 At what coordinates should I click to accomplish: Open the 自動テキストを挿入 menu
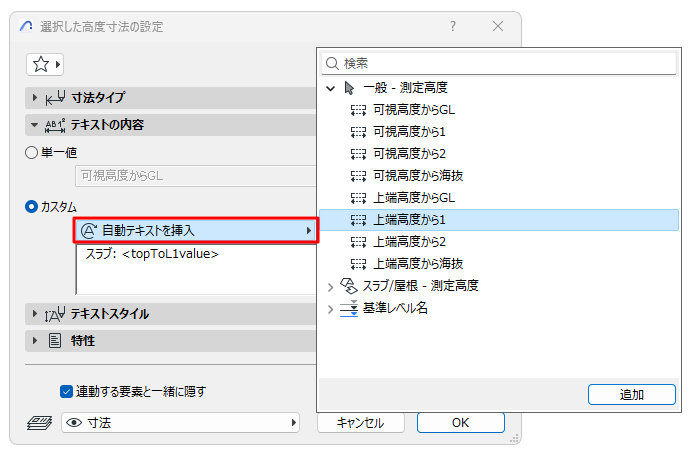coord(196,230)
